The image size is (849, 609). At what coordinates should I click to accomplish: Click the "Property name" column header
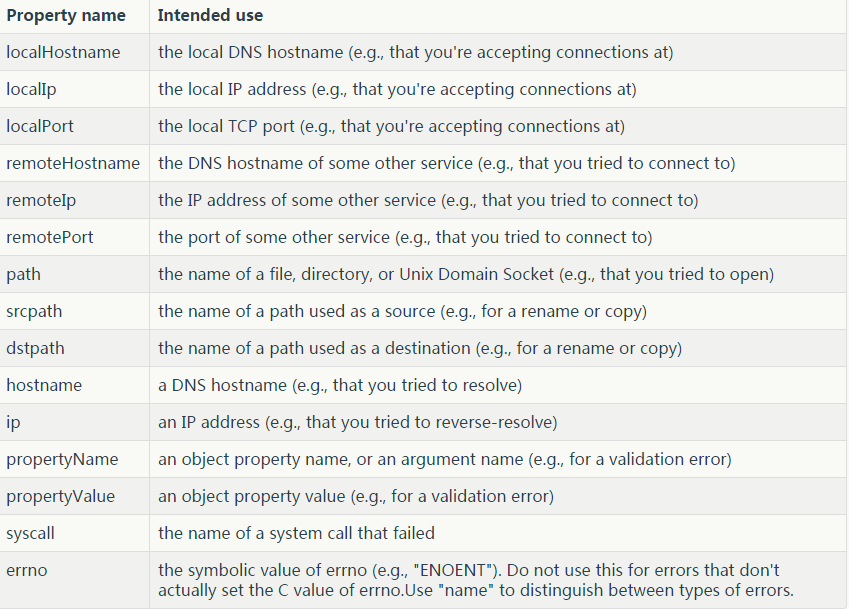(x=66, y=16)
